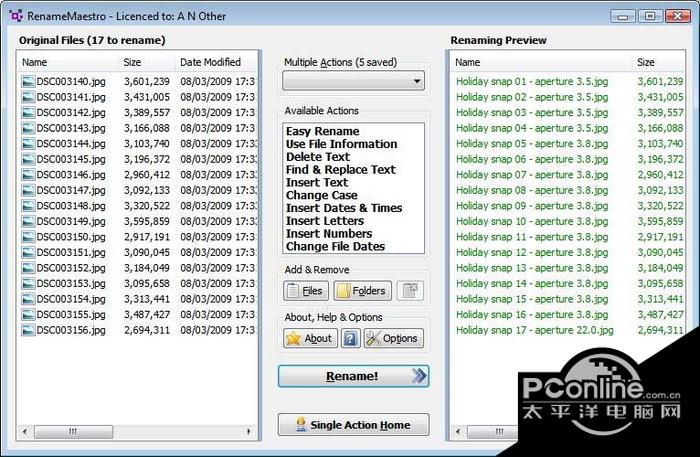Select file name DSC003147.jpg
This screenshot has width=700, height=457.
71,190
